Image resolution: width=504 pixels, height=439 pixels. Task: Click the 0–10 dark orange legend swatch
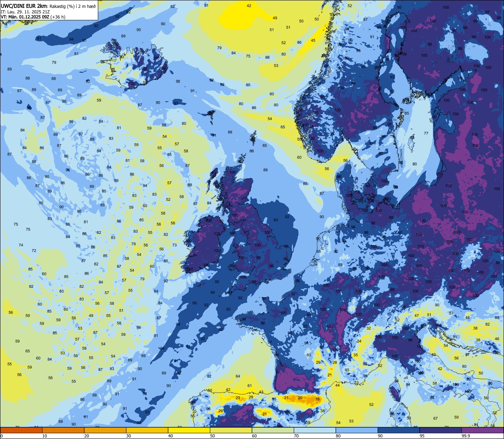click(21, 430)
